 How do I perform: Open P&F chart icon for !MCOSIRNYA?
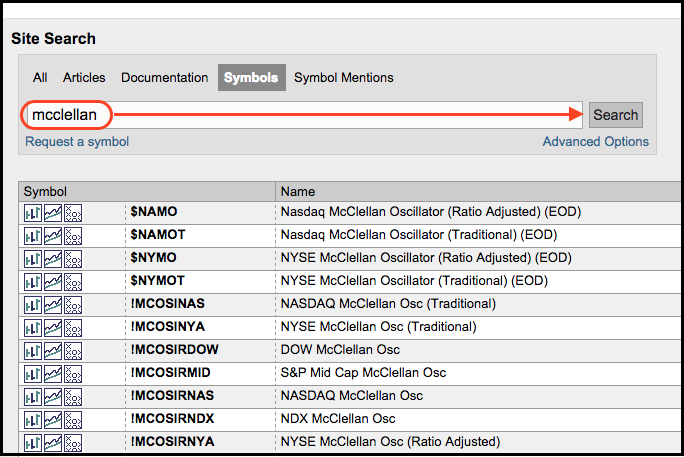point(73,443)
